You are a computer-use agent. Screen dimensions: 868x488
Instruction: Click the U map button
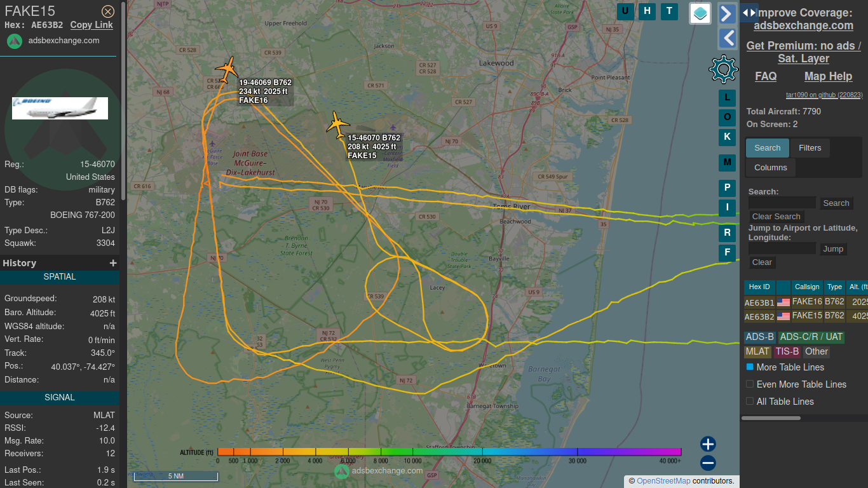(x=625, y=11)
